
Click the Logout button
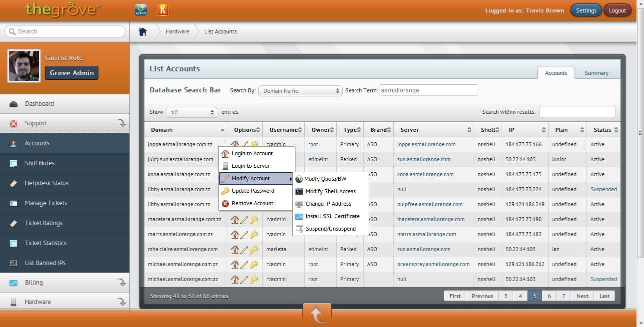[x=617, y=10]
